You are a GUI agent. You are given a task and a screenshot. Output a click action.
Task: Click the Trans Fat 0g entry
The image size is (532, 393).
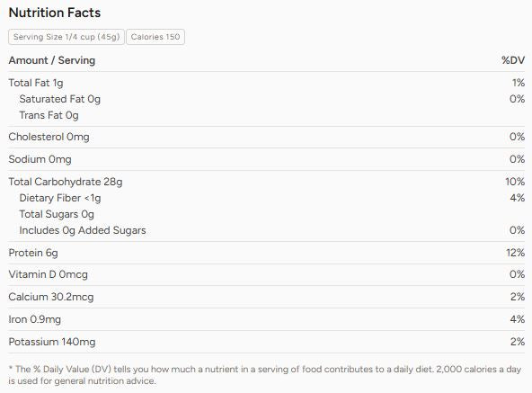tap(49, 115)
